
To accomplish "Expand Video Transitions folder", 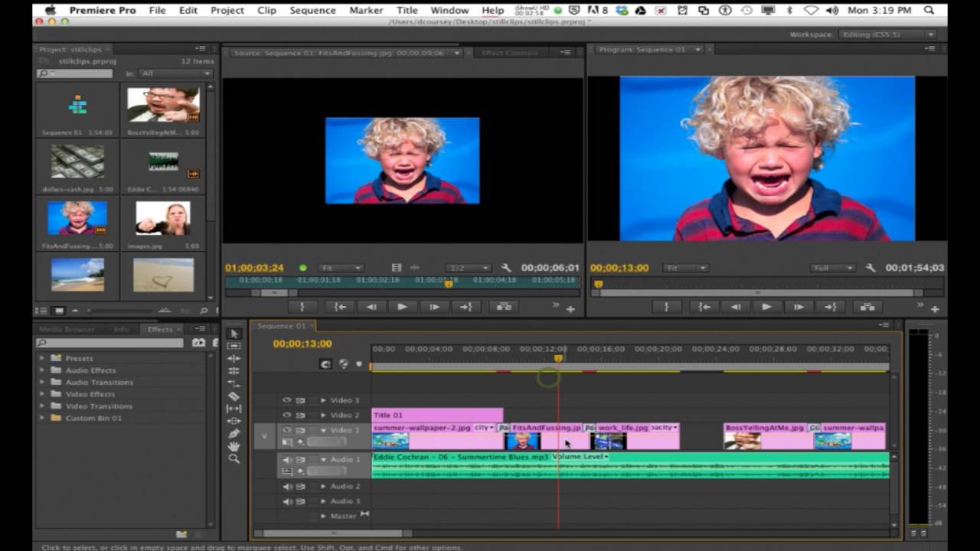I will pyautogui.click(x=42, y=406).
